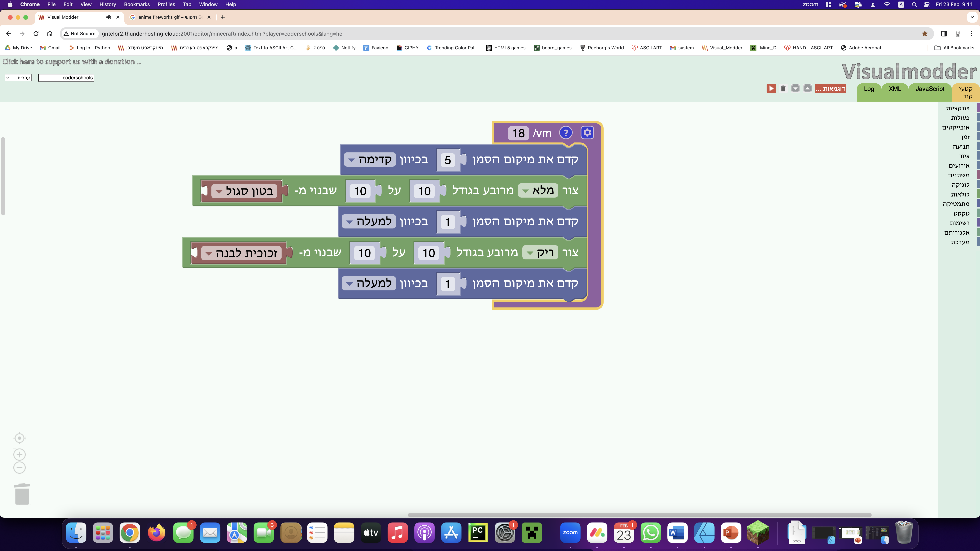Screen dimensions: 980x551
Task: Reload the page
Action: click(x=36, y=33)
